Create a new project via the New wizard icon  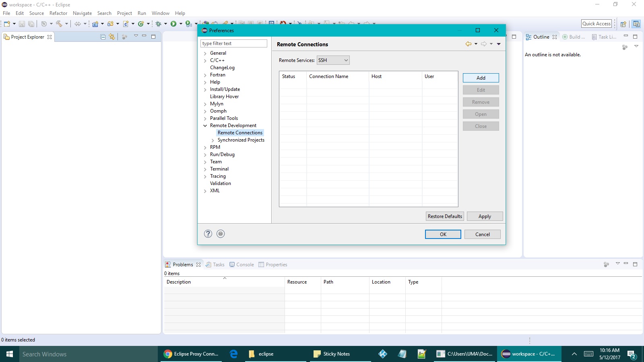tap(7, 24)
